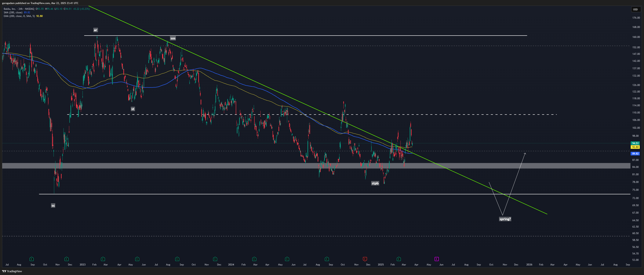Image resolution: width=644 pixels, height=275 pixels.
Task: Click the 2026 label on time axis
Action: coord(529,264)
